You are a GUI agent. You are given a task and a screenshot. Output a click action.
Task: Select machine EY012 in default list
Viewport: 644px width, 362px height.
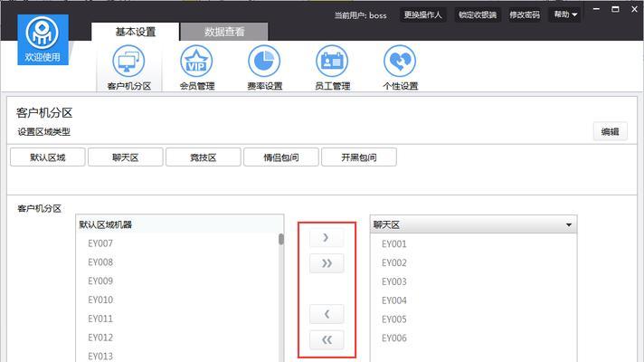click(x=100, y=338)
